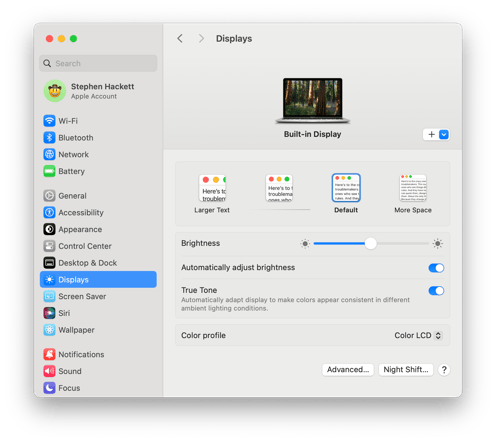Screen dimensions: 496x442
Task: Open the blue display options dropdown arrow
Action: [x=444, y=134]
